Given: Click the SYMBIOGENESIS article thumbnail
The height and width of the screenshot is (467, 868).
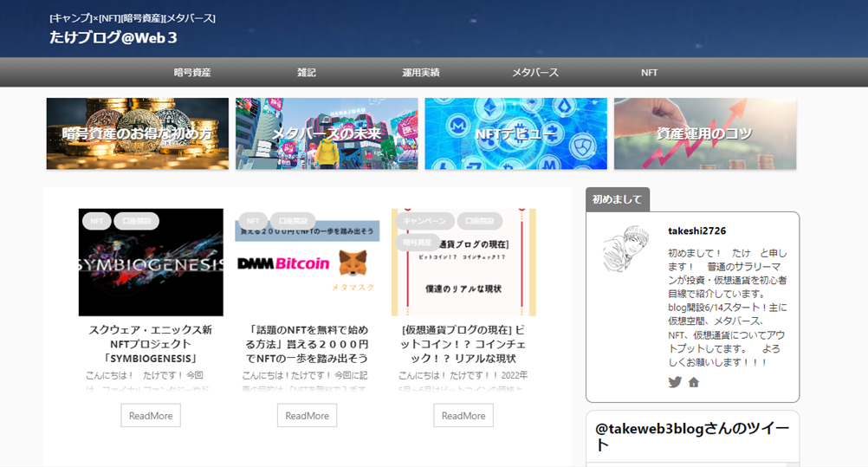Looking at the screenshot, I should coord(151,263).
